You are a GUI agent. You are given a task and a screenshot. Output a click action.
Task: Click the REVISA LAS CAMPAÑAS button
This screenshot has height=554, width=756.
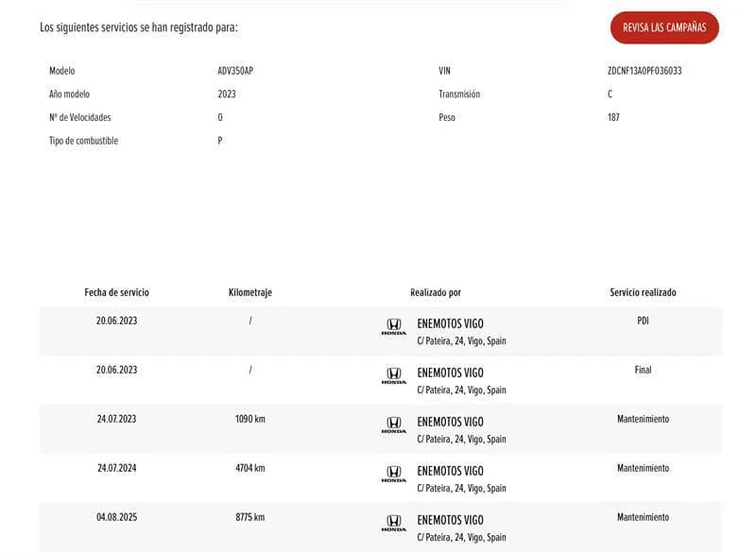coord(664,27)
